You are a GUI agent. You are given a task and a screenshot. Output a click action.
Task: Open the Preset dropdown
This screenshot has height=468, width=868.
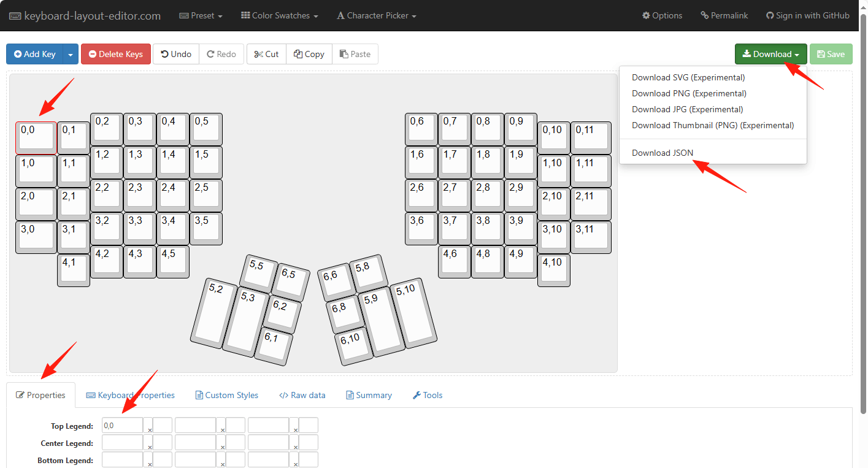201,15
